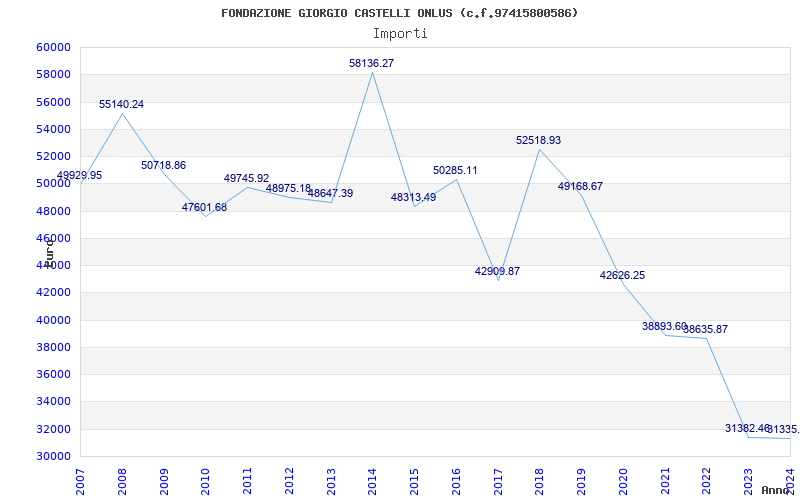Click data label 38893.60
800x500 pixels.
[x=664, y=326]
